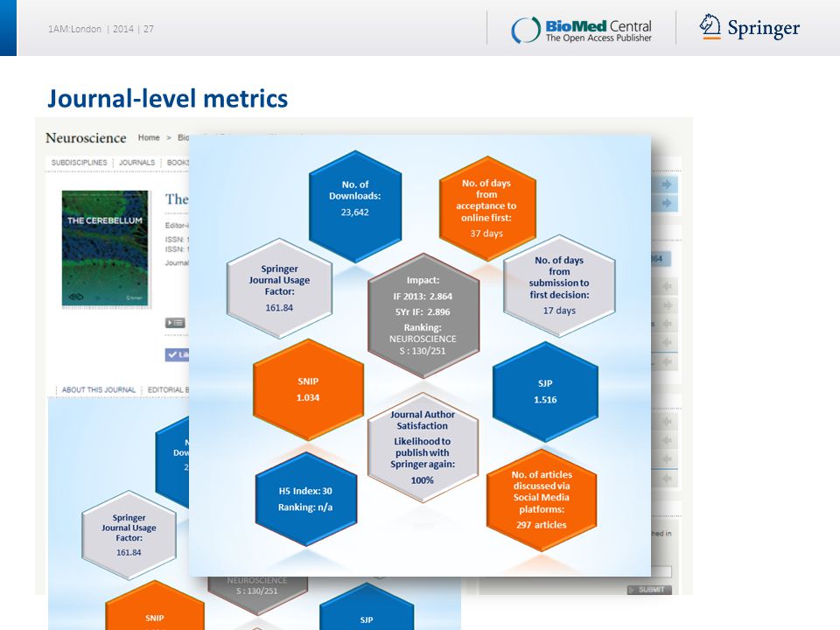Viewport: 840px width, 630px height.
Task: Select the orange SNIP 1.034 hexagon
Action: tap(308, 389)
